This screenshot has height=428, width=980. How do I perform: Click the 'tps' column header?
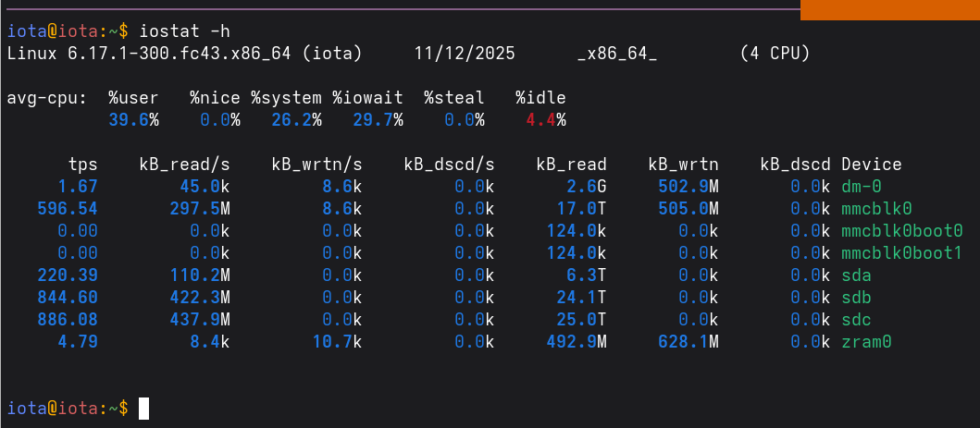(x=83, y=165)
